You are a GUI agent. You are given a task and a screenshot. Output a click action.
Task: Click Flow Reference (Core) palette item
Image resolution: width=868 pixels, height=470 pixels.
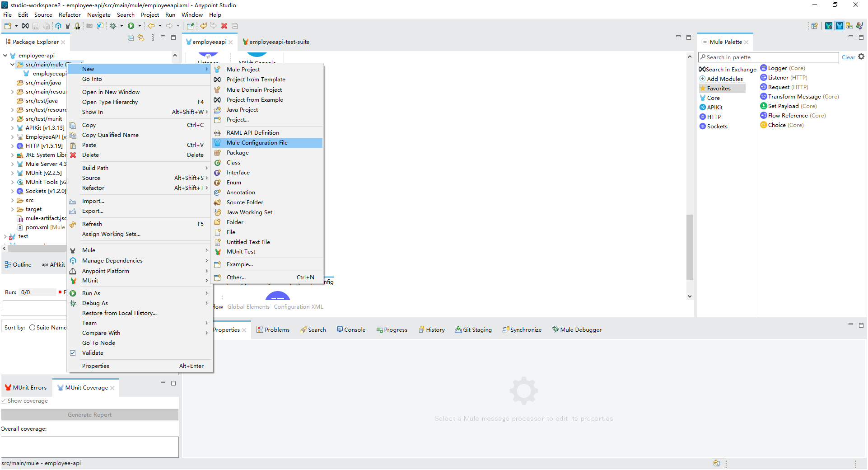[793, 116]
